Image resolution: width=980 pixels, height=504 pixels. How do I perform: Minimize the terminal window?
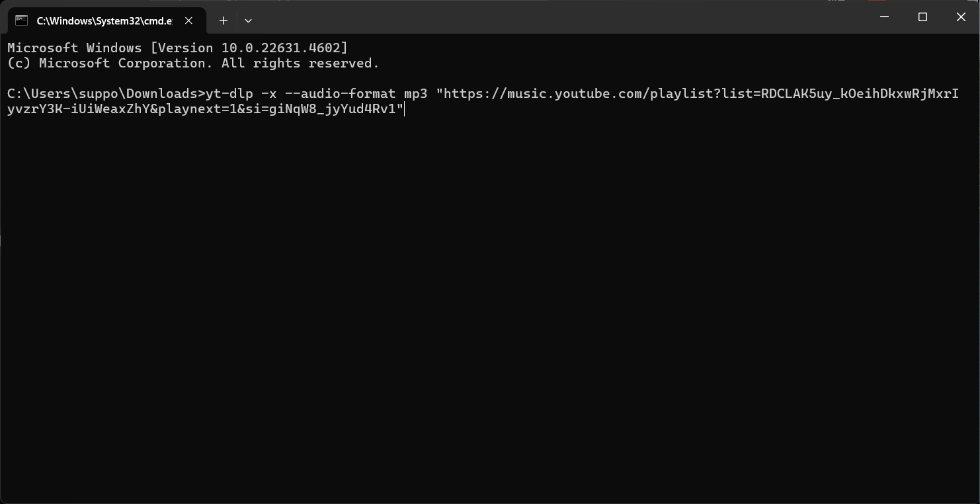coord(884,17)
